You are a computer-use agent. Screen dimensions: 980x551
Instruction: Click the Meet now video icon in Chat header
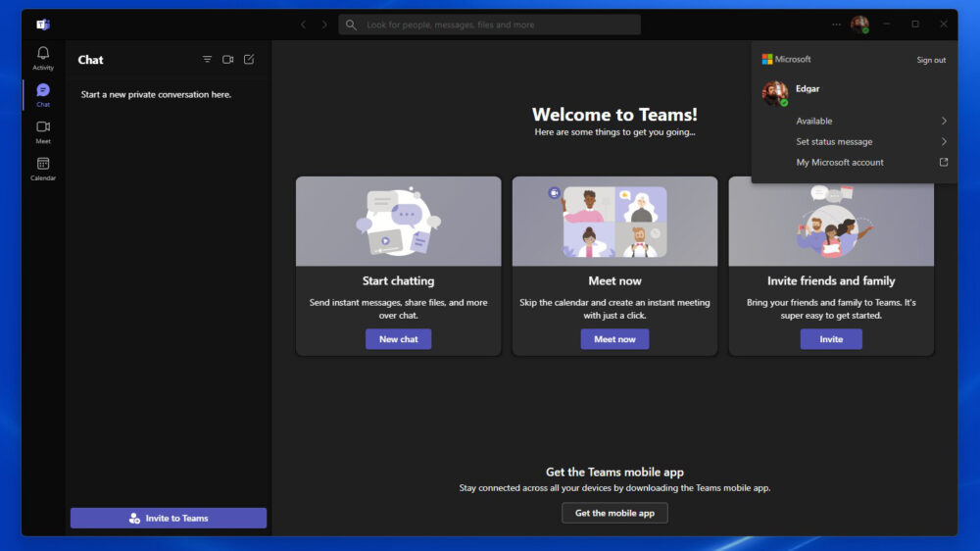tap(228, 60)
